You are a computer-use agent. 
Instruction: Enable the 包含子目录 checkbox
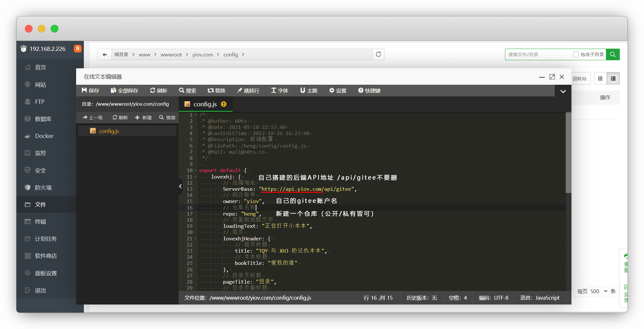[x=576, y=54]
